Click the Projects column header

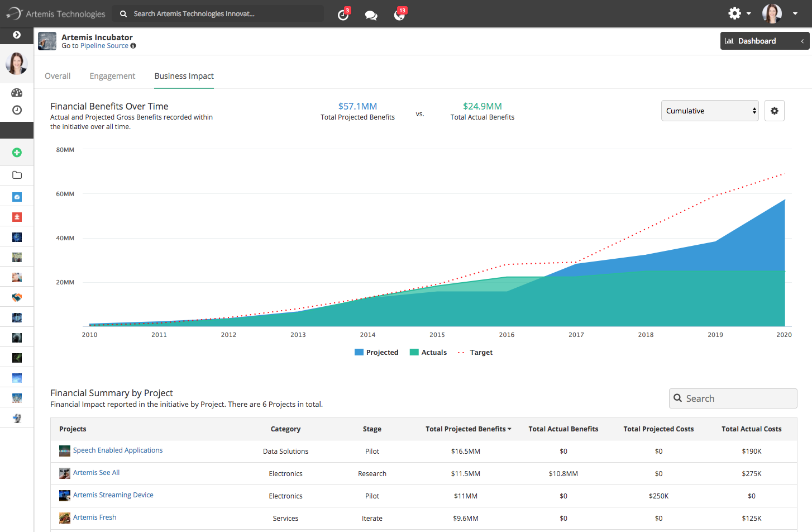(x=73, y=429)
